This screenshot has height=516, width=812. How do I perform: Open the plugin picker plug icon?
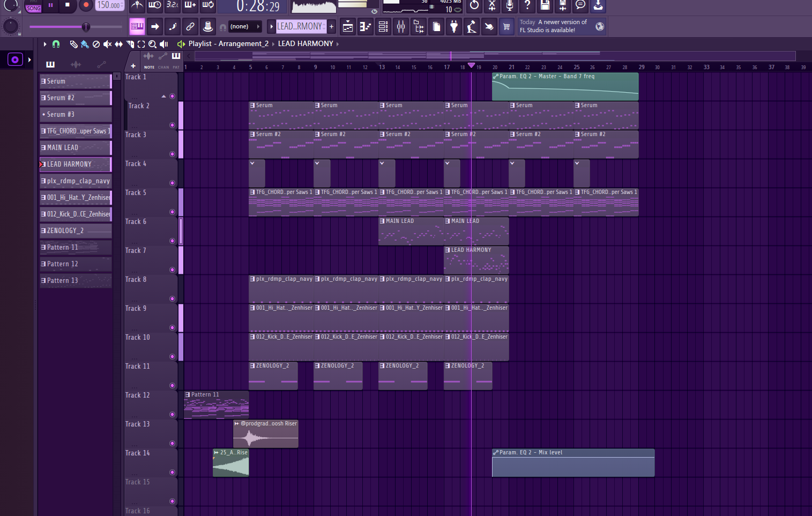[454, 26]
